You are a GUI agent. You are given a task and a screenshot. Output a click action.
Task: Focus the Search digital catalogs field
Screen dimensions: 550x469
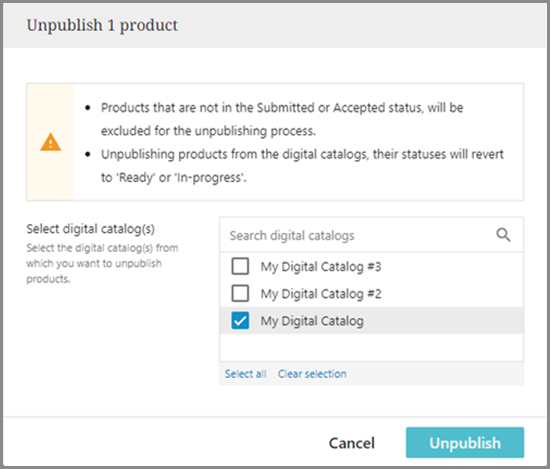coord(371,235)
